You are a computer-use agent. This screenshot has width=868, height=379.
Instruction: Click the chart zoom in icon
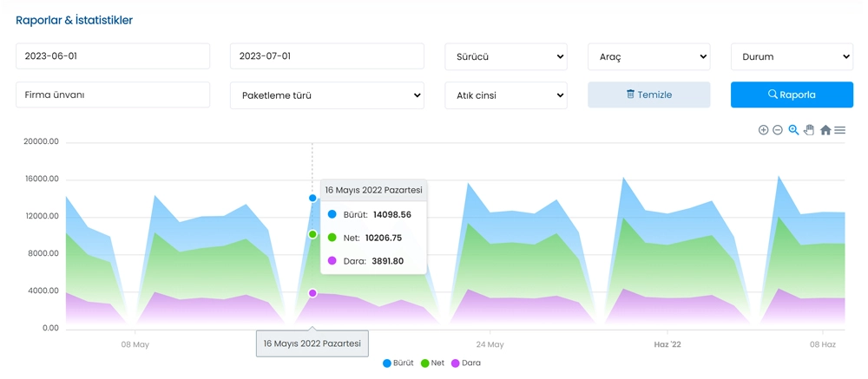pyautogui.click(x=763, y=130)
